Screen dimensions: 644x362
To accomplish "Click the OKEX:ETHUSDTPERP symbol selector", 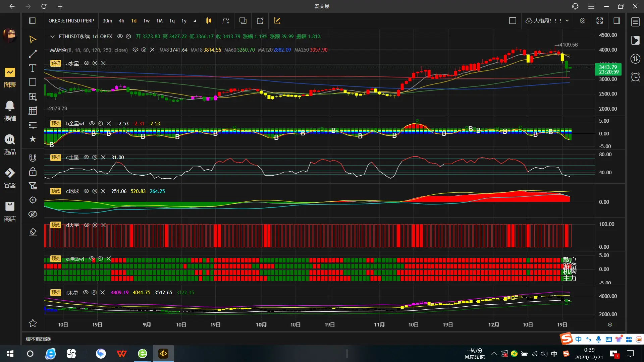I will click(71, 21).
